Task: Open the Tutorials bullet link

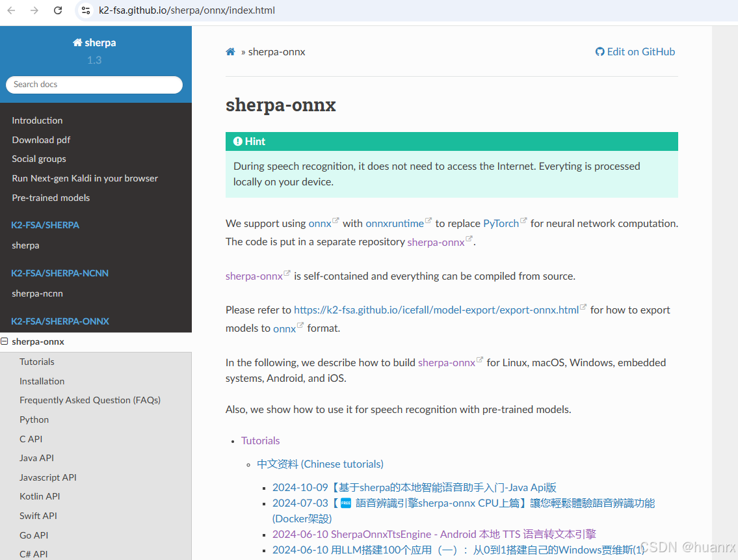Action: click(x=260, y=440)
